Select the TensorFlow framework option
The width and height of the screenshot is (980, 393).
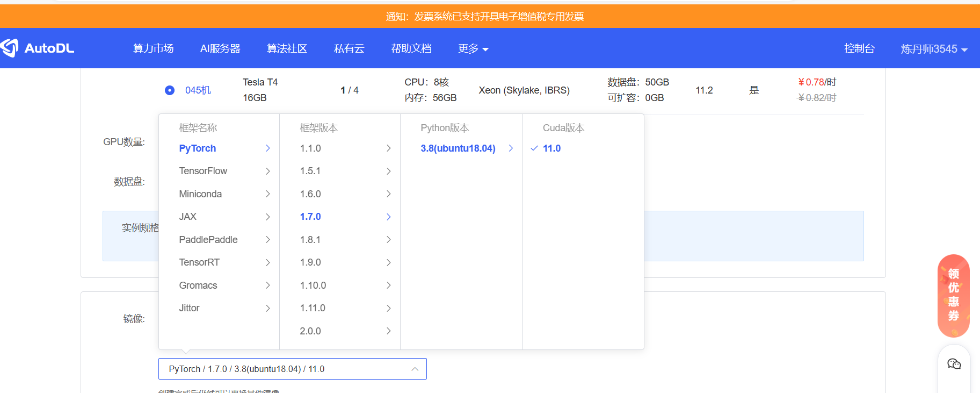219,171
